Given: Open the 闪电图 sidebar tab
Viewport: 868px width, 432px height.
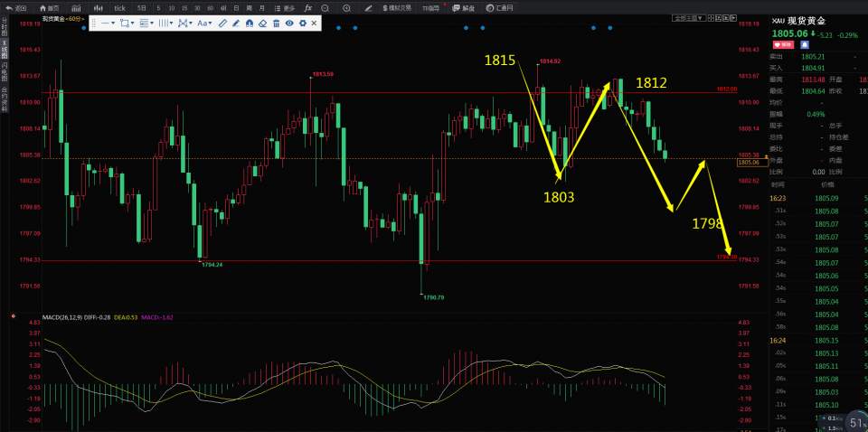Looking at the screenshot, I should tap(4, 71).
